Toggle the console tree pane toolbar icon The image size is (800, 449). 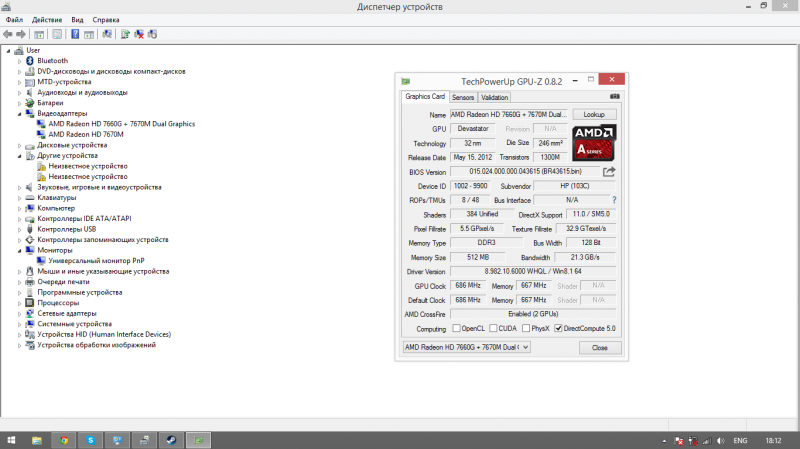pos(39,34)
